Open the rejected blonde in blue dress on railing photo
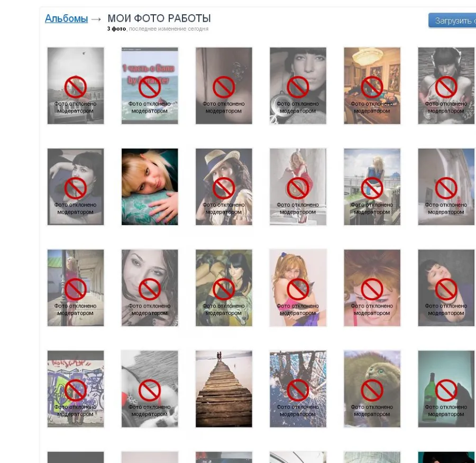This screenshot has height=463, width=476. click(372, 187)
